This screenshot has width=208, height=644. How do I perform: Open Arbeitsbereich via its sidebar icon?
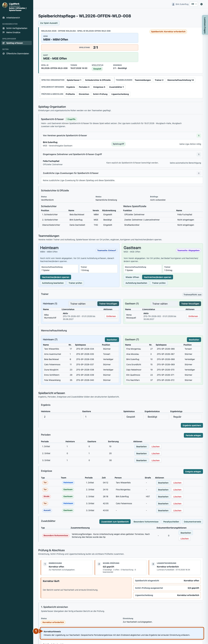pyautogui.click(x=3, y=18)
